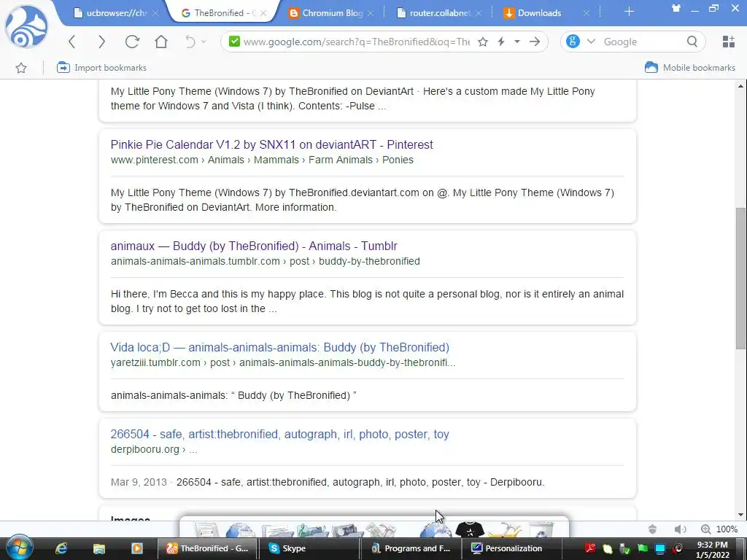Go forward with the forward arrow
Screen dimensions: 747x560
(101, 42)
